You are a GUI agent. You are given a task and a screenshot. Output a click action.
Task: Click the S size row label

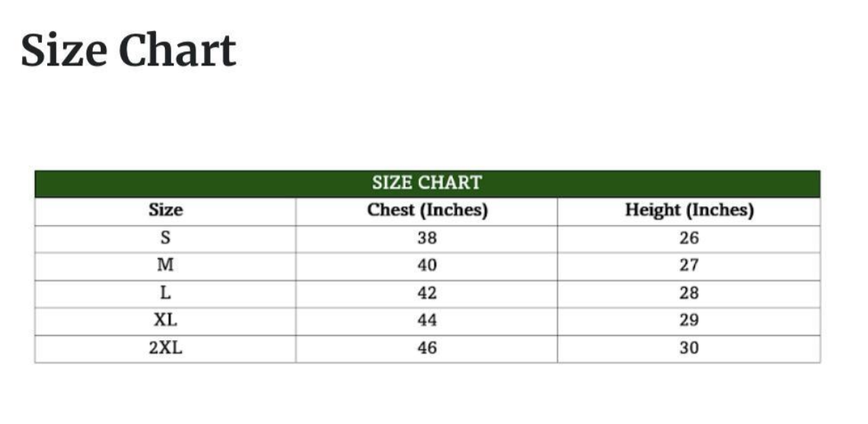(x=166, y=239)
